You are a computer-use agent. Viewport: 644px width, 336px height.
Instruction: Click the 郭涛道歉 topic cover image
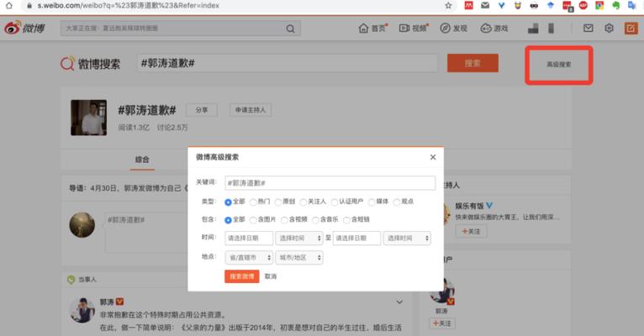[89, 118]
